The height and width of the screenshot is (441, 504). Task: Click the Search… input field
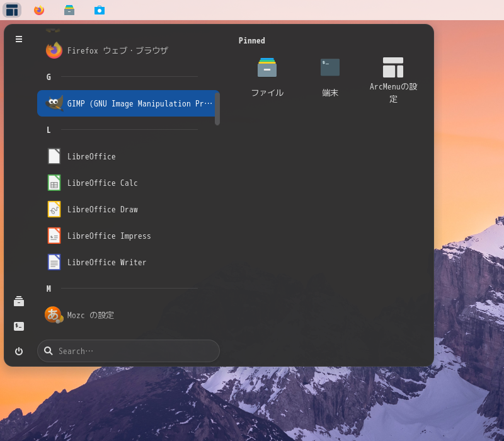click(x=129, y=351)
